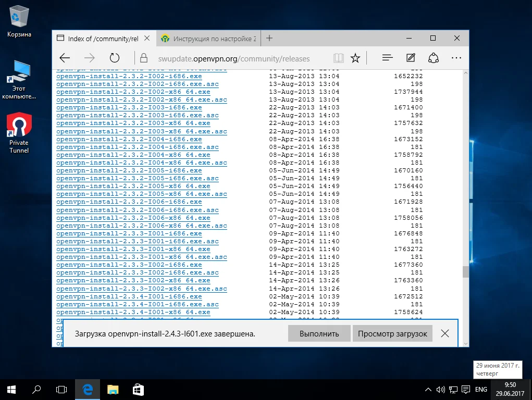Open the Windows Start menu
This screenshot has width=532, height=400.
pos(11,390)
